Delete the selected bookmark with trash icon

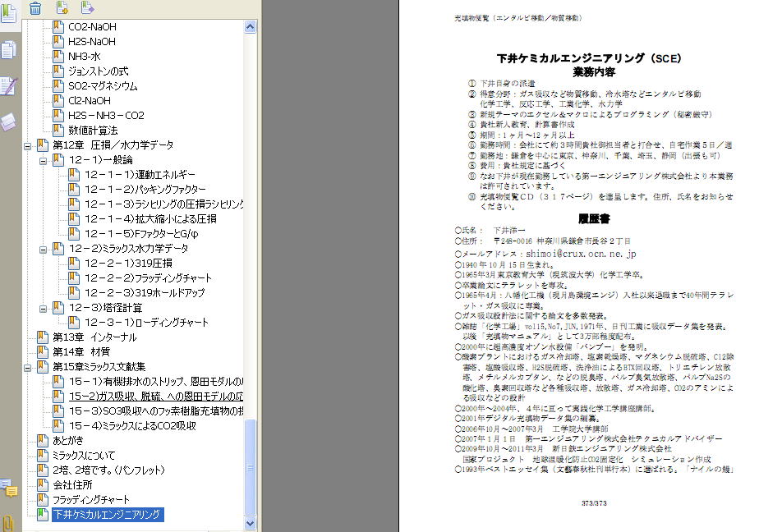[35, 8]
